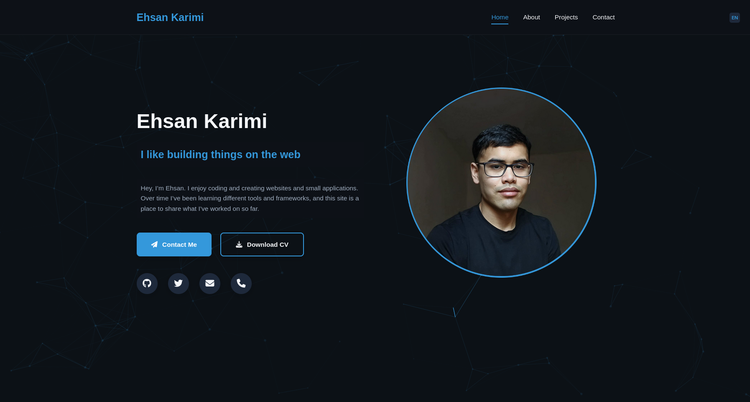This screenshot has height=402, width=750.
Task: Click the blue ring around the portrait
Action: [x=501, y=88]
